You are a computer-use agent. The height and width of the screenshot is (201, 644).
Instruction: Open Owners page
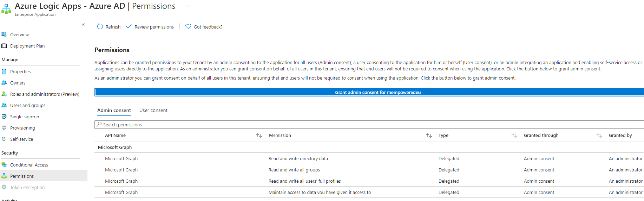18,83
